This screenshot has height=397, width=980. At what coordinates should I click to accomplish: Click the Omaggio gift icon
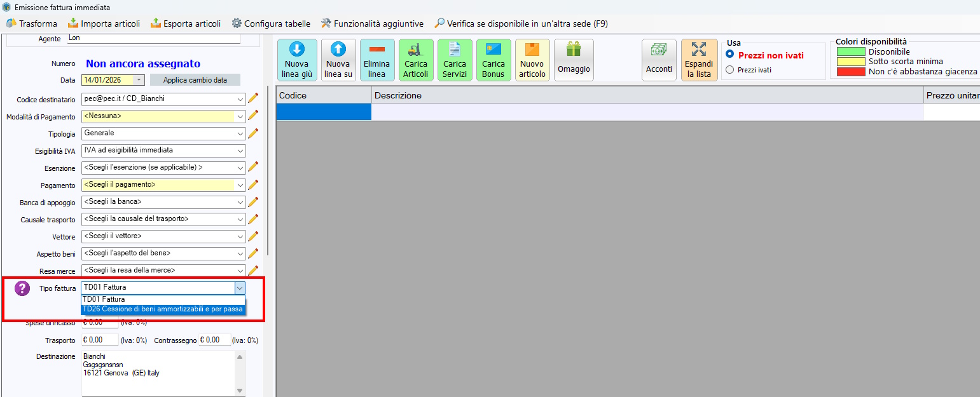click(x=574, y=50)
